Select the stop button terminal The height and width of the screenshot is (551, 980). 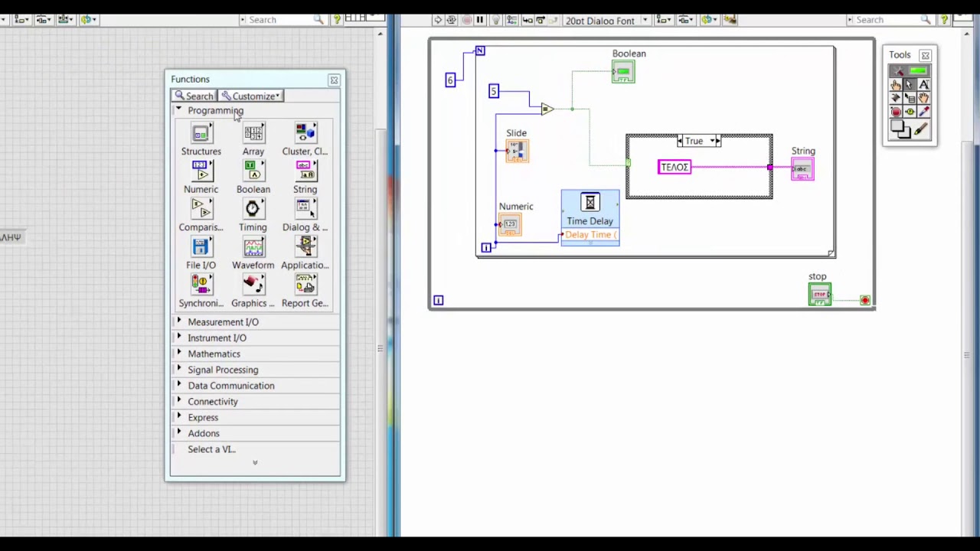pos(820,295)
